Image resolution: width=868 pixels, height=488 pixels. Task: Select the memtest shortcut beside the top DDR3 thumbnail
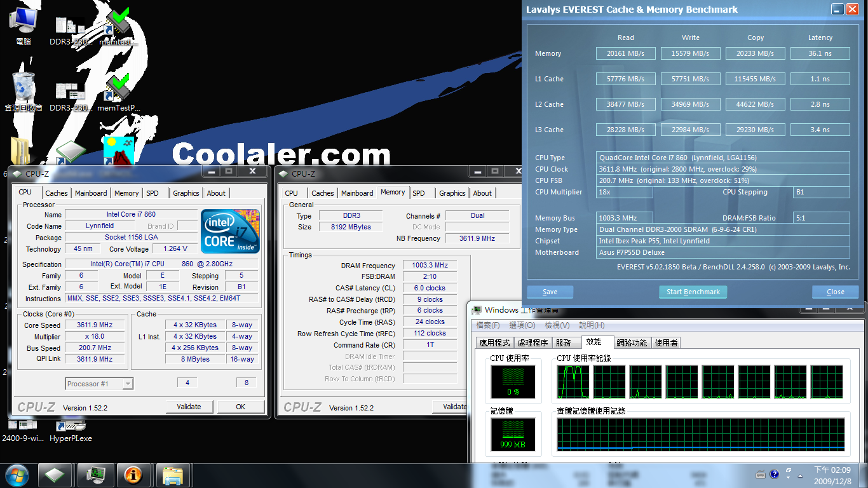click(118, 25)
